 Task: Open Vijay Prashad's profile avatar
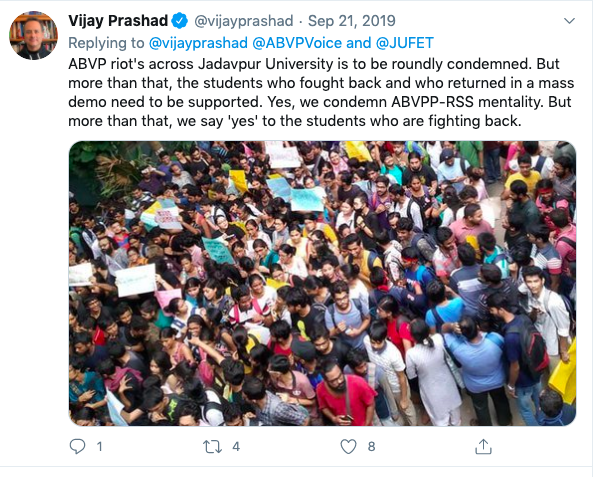click(33, 36)
